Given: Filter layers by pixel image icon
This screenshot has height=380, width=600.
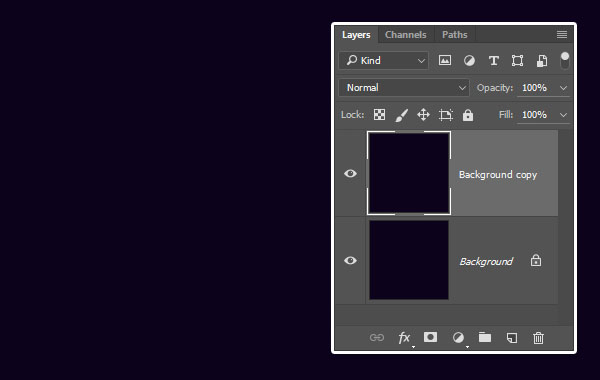Looking at the screenshot, I should [x=445, y=60].
